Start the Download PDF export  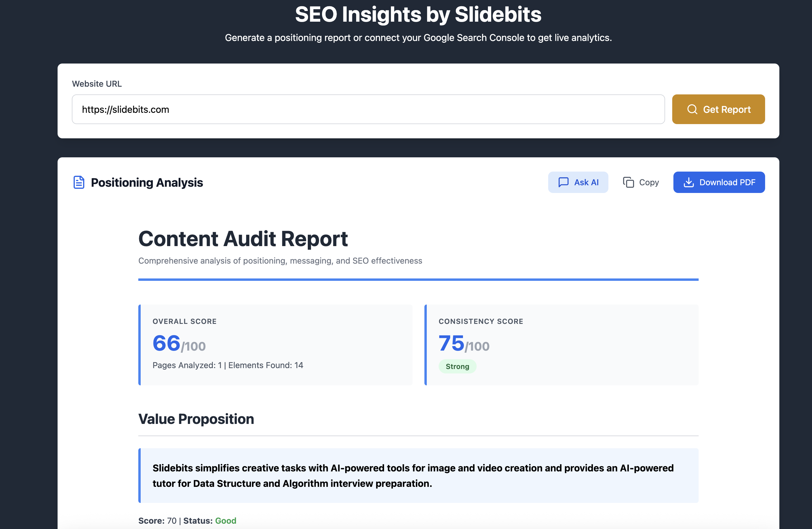click(x=719, y=182)
